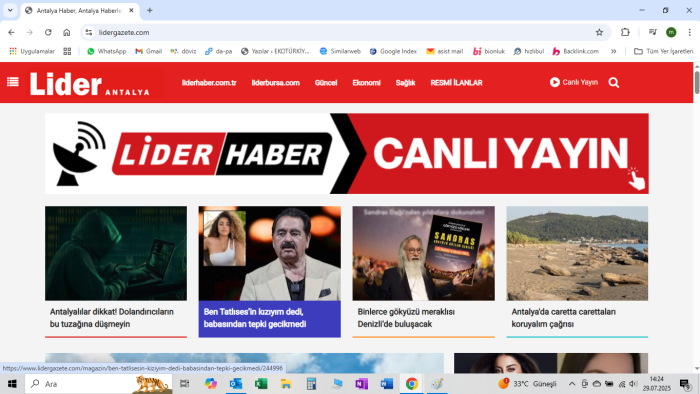This screenshot has height=394, width=700.
Task: Click the page vertical scrollbar thumb
Action: coord(697,82)
